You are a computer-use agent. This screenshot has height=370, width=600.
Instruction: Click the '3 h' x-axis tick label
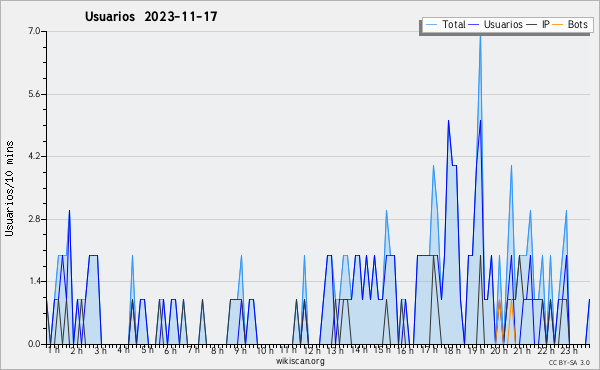click(100, 350)
